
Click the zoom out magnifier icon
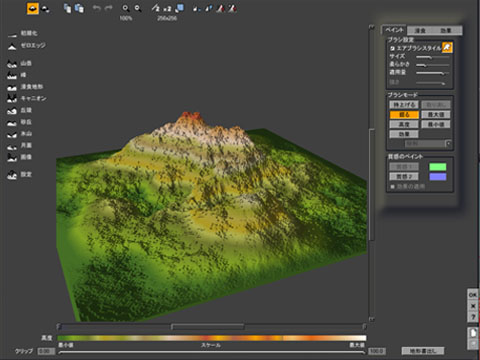(138, 8)
